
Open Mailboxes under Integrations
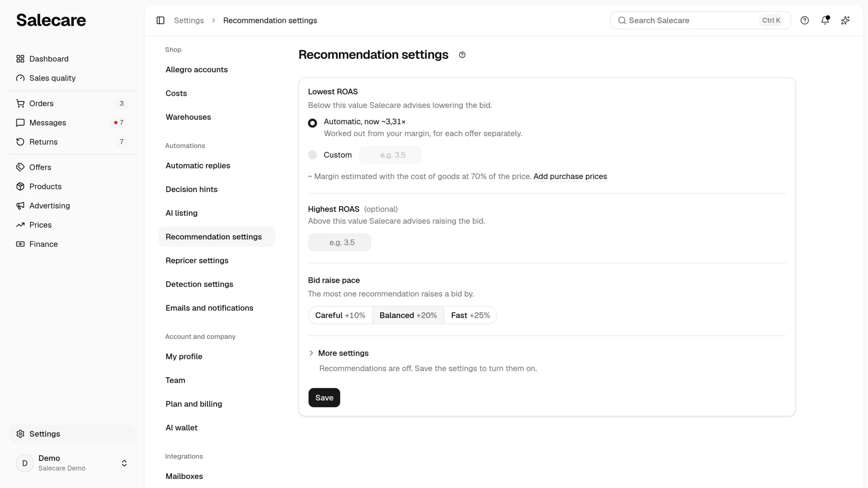click(217, 476)
